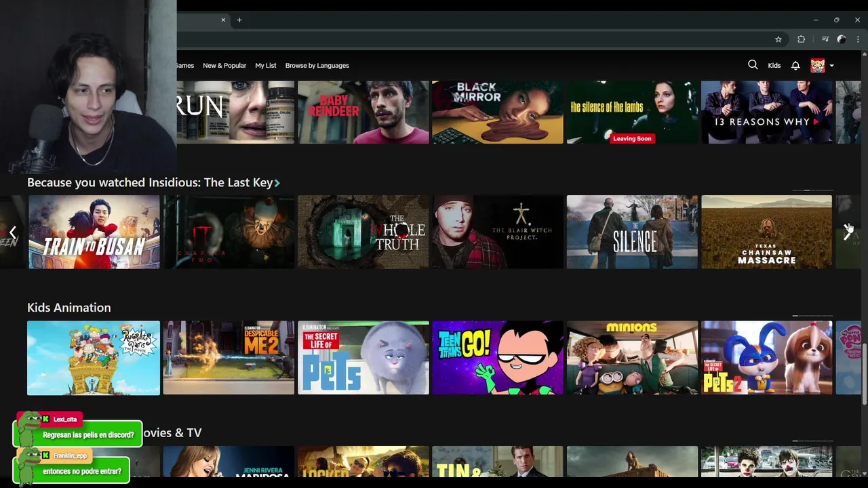Open the notifications bell

point(795,66)
